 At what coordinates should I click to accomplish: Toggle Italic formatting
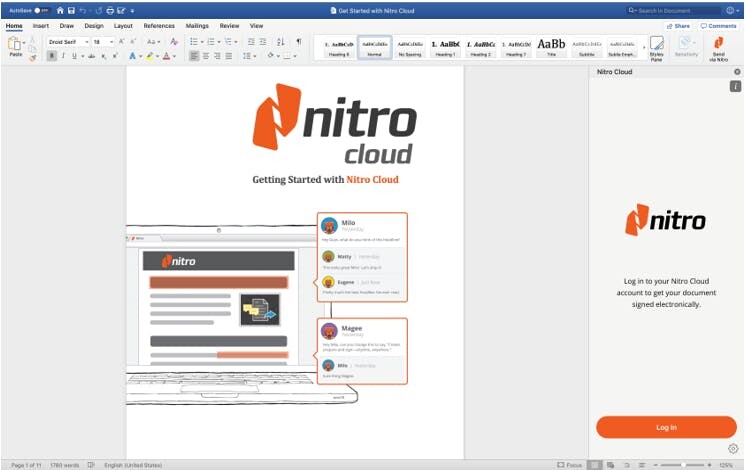click(x=63, y=56)
